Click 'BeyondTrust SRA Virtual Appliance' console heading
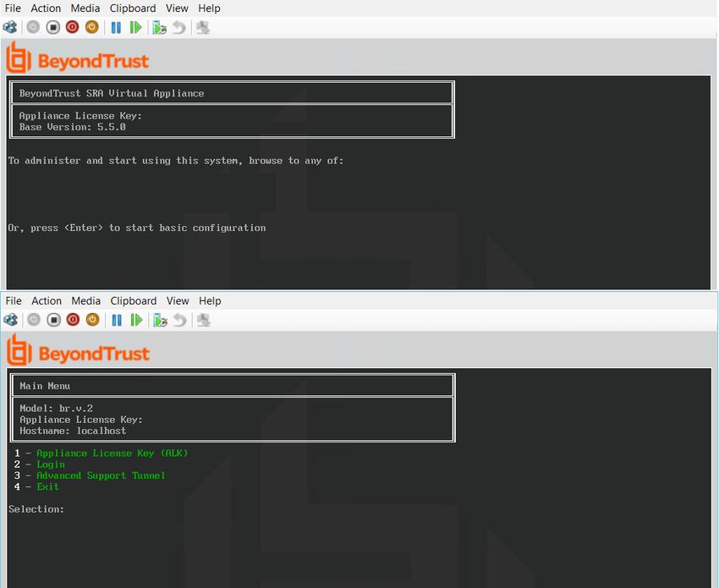Viewport: 719px width, 588px height. [x=112, y=93]
